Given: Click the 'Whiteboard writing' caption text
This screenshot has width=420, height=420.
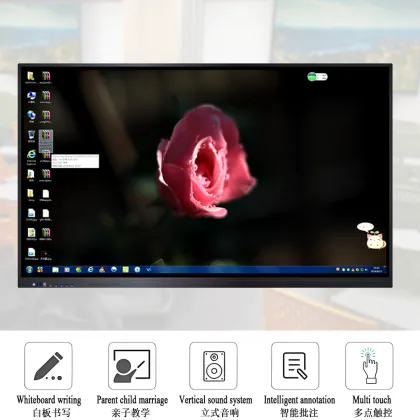Looking at the screenshot, I should (x=49, y=400).
